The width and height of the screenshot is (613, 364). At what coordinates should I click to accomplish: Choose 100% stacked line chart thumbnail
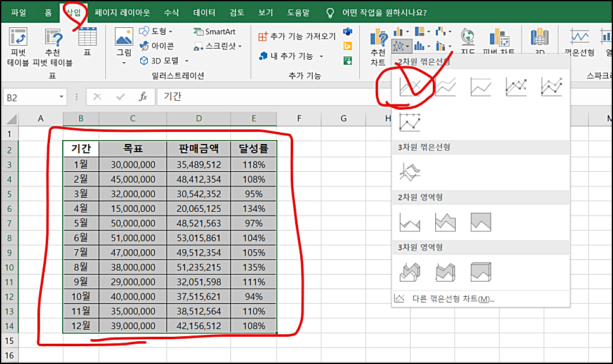pyautogui.click(x=480, y=87)
